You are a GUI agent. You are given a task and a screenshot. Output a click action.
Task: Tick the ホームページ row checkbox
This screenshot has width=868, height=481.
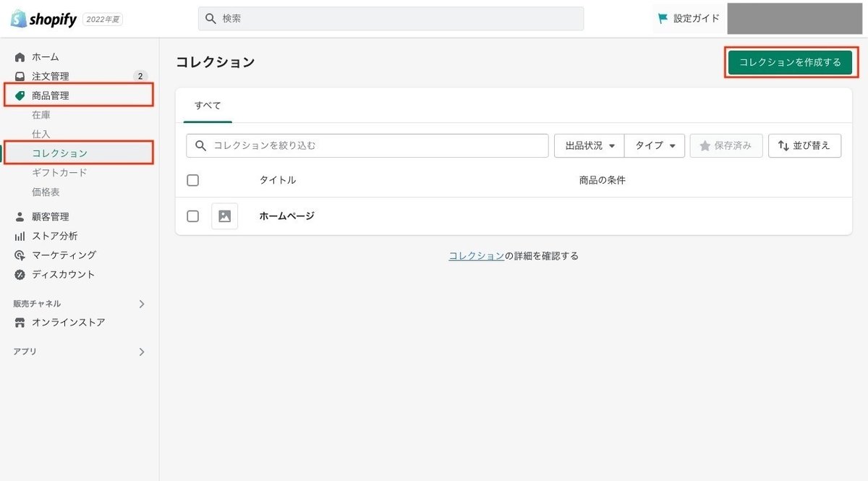coord(192,216)
